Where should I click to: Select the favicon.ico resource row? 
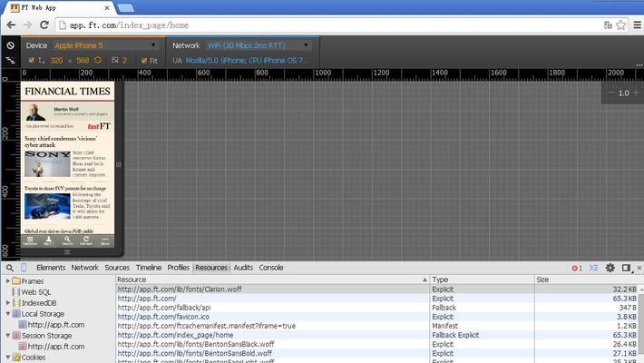pyautogui.click(x=377, y=317)
